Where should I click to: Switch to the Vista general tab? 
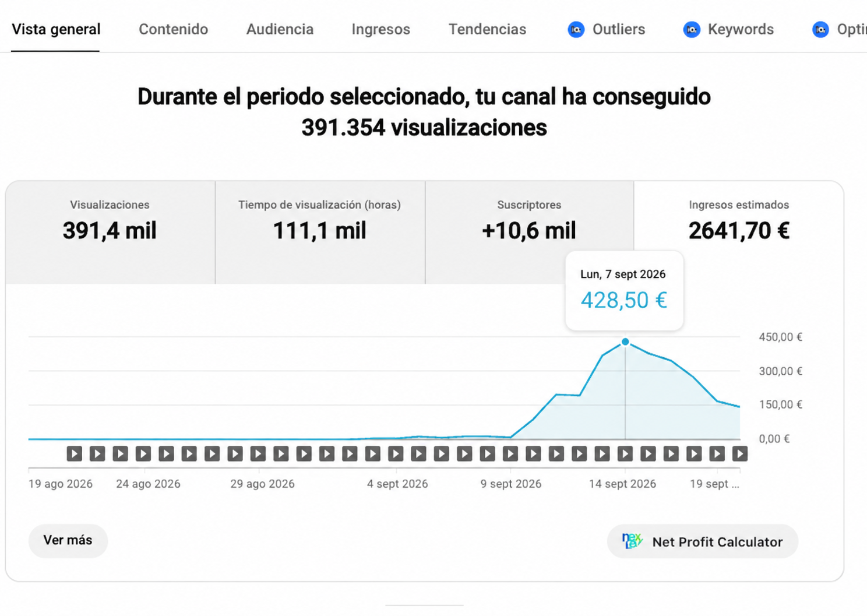(x=56, y=29)
